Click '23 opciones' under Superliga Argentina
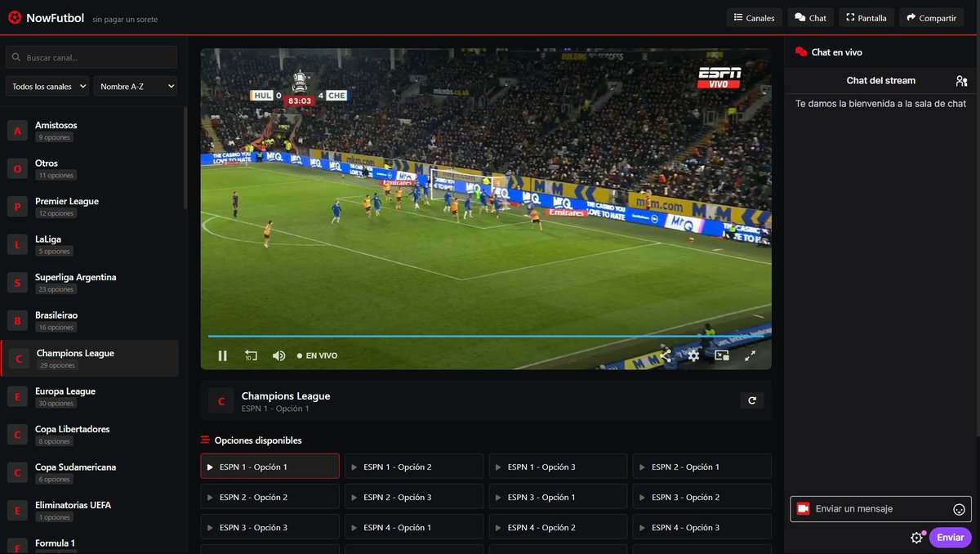Image resolution: width=980 pixels, height=554 pixels. [56, 289]
